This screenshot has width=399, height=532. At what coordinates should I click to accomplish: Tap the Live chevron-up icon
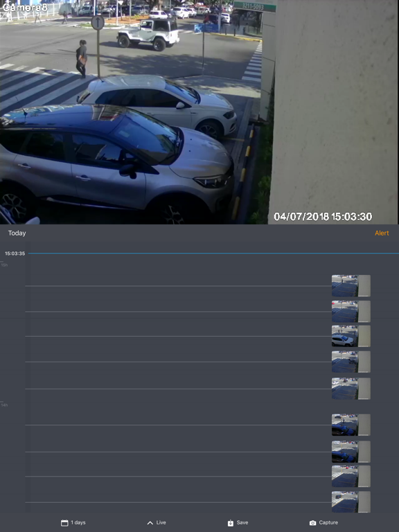coord(150,523)
